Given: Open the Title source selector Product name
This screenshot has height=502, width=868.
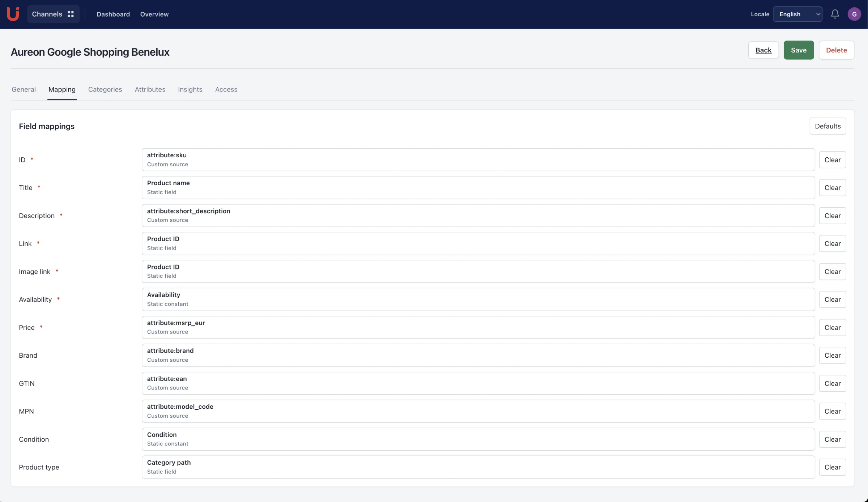Looking at the screenshot, I should [x=478, y=187].
